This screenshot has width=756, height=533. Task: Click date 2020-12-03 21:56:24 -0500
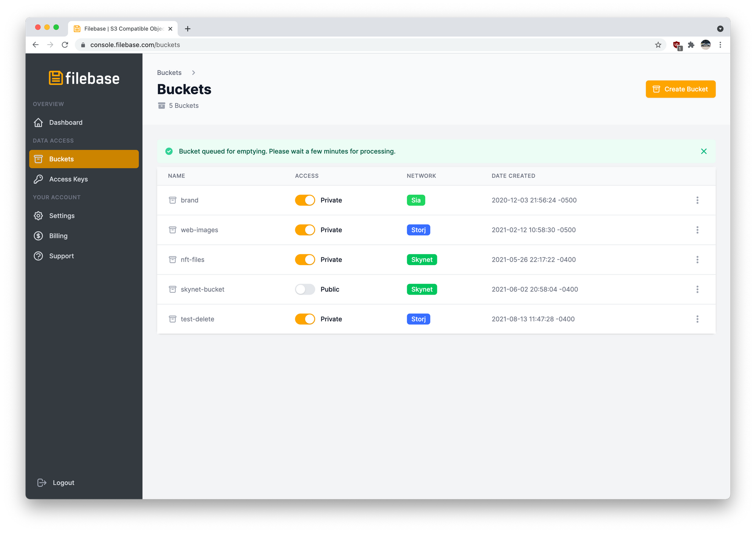(534, 200)
